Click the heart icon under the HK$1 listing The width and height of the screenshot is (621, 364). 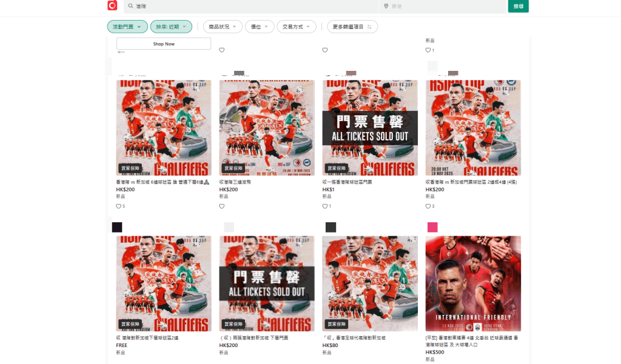pyautogui.click(x=325, y=206)
